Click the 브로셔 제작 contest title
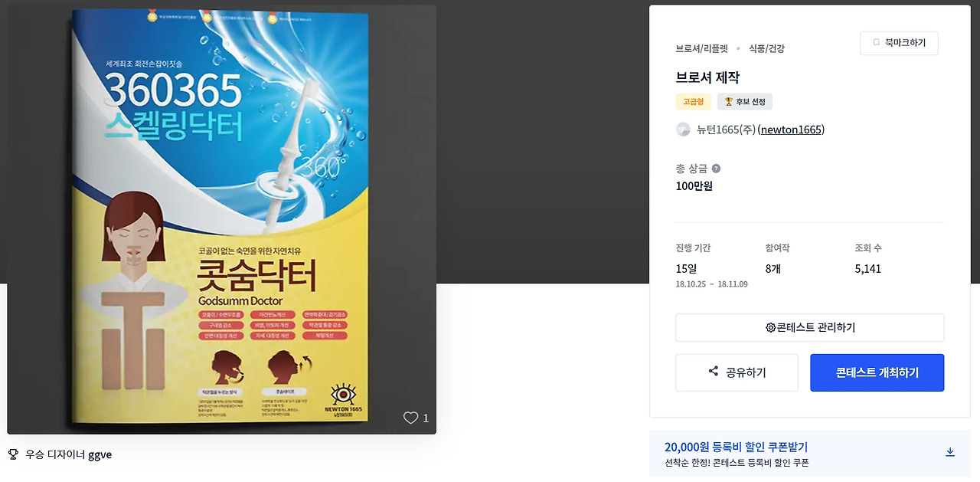980x482 pixels. (707, 77)
